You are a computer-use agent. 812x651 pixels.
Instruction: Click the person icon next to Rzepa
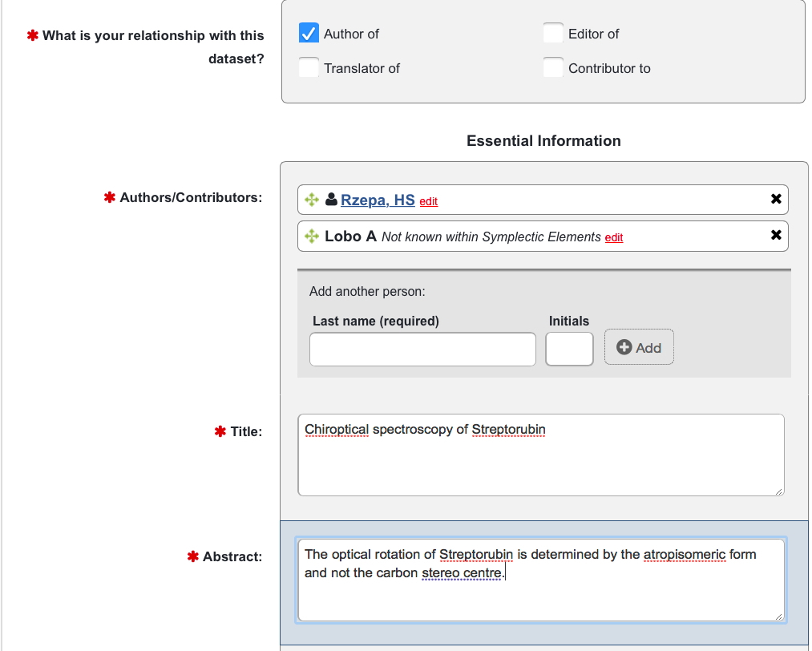coord(331,200)
